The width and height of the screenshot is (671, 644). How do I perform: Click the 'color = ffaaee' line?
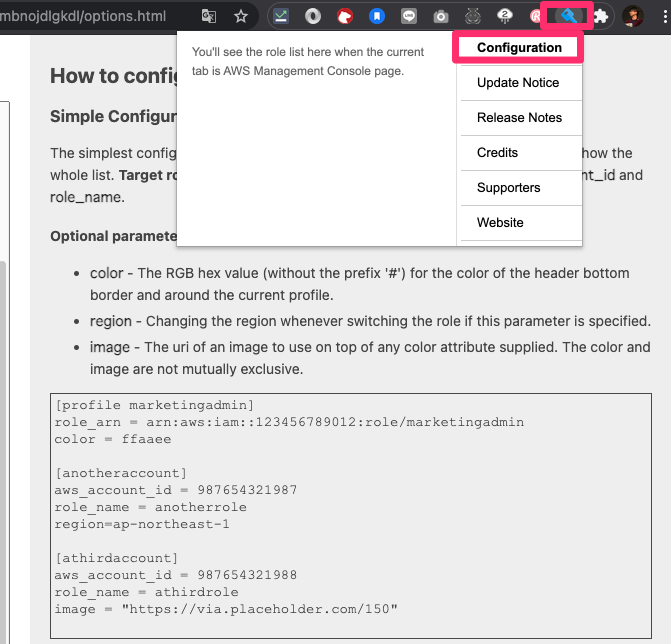click(x=113, y=439)
